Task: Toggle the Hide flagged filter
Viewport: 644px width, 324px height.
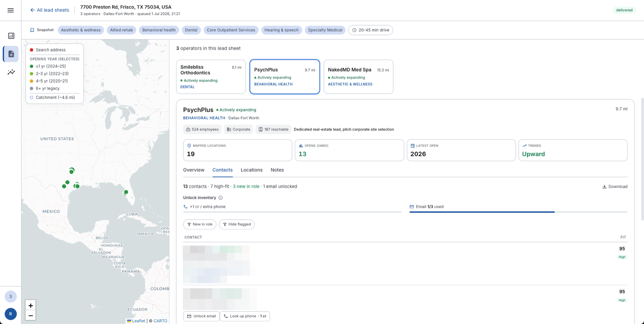Action: 236,224
